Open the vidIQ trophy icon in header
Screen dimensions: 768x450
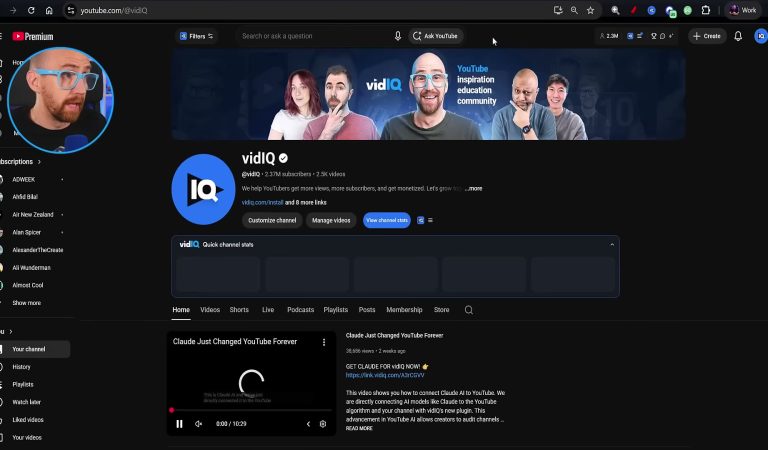tap(653, 36)
